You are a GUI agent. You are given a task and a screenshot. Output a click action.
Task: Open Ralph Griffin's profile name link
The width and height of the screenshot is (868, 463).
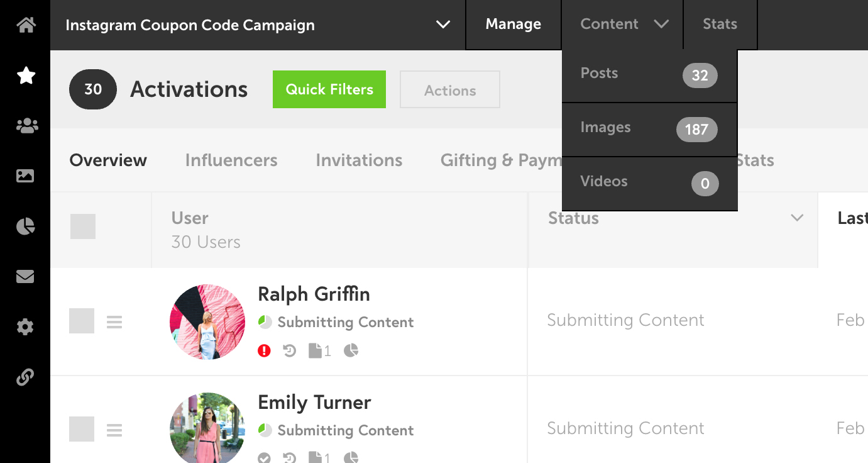[314, 294]
